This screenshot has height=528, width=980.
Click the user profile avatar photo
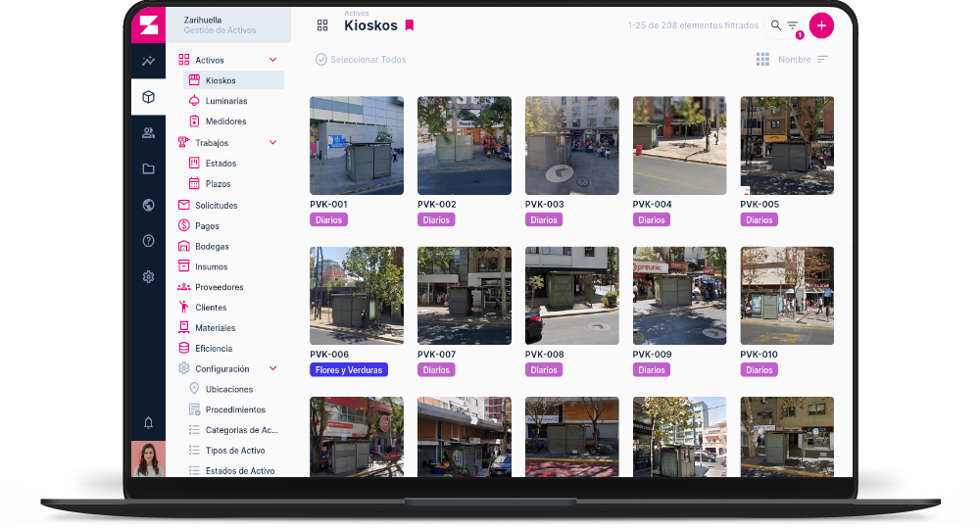click(x=148, y=458)
